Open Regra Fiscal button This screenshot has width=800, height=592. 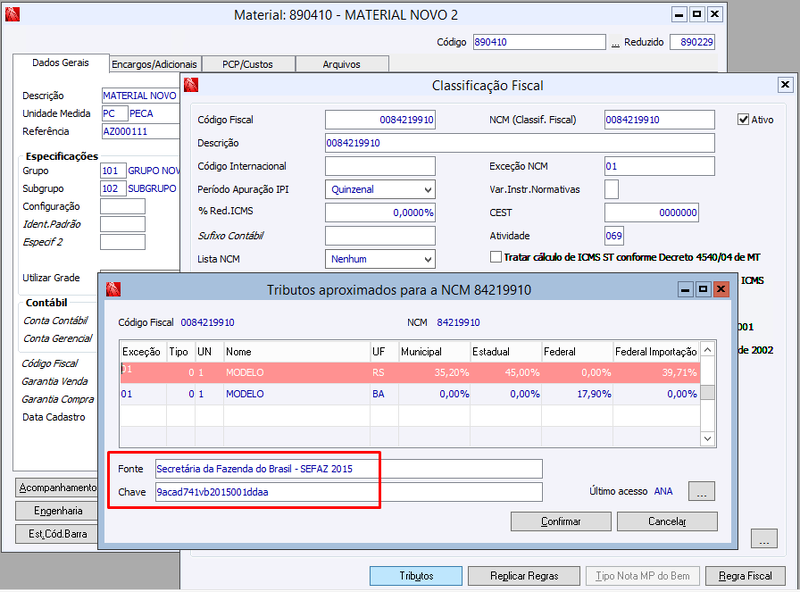745,576
